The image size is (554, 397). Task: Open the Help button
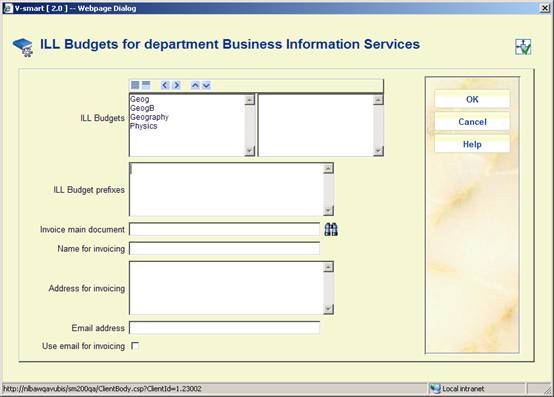472,144
